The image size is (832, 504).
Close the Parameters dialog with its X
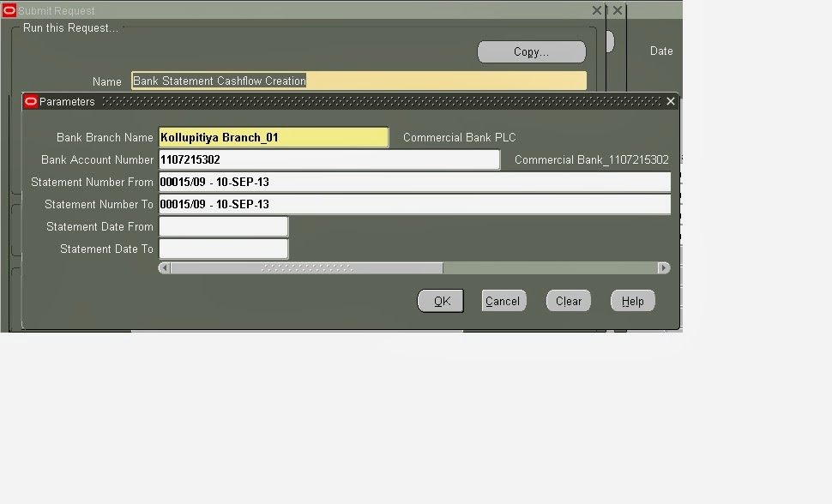[x=670, y=100]
